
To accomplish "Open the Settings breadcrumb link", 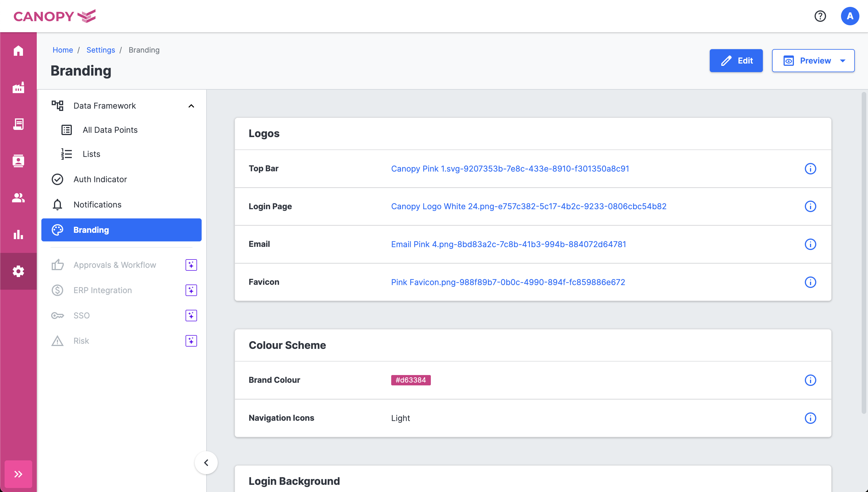I will pos(100,50).
